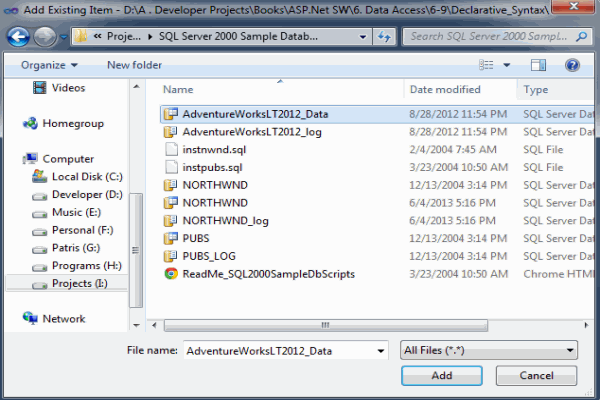Click the folder icon in address bar
600x400 pixels.
(81, 36)
